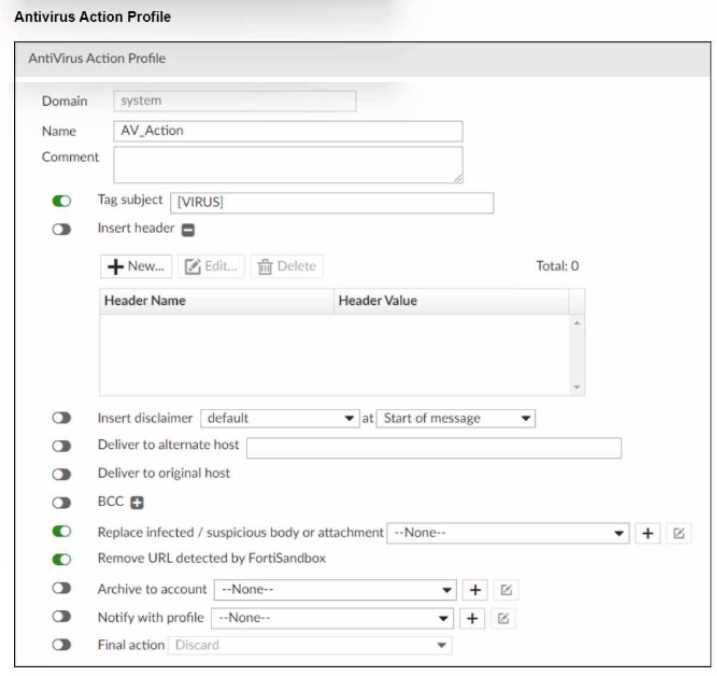Image resolution: width=717 pixels, height=676 pixels.
Task: Sort by Header Name column
Action: pyautogui.click(x=216, y=301)
